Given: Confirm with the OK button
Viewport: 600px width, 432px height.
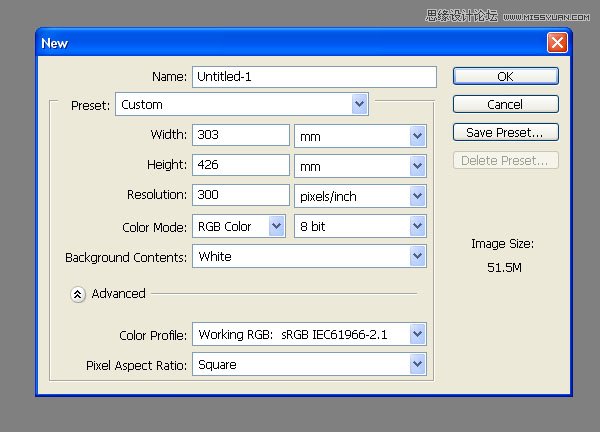Looking at the screenshot, I should click(x=505, y=76).
